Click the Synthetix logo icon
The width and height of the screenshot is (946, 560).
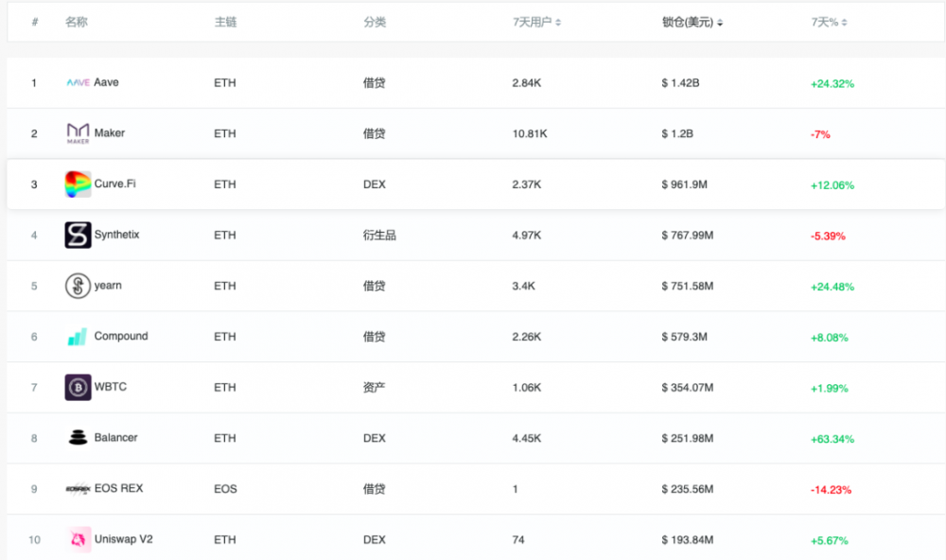point(77,235)
